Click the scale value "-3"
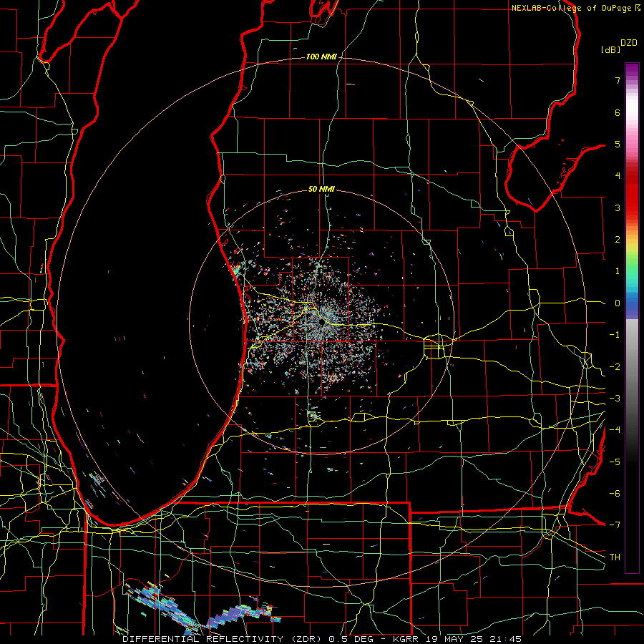The image size is (644, 644). [x=615, y=399]
